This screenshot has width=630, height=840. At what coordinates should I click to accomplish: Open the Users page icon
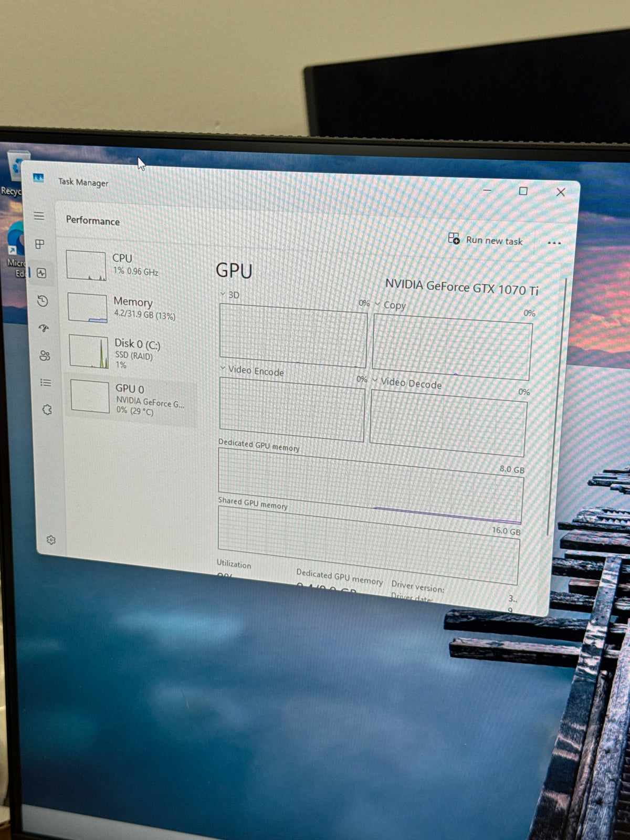(x=45, y=355)
